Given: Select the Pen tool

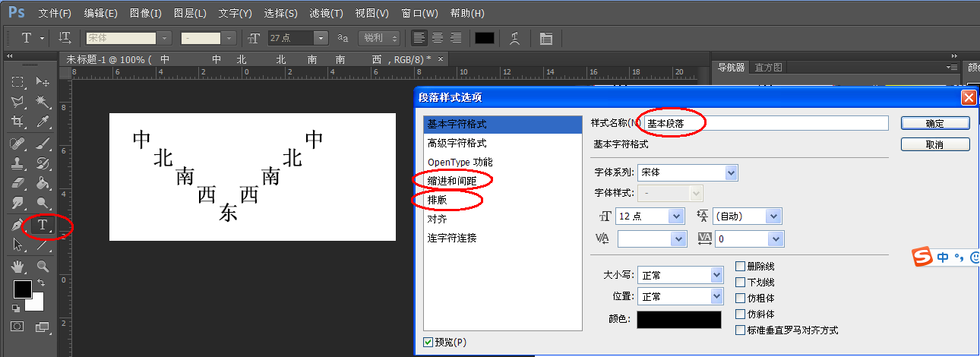Looking at the screenshot, I should [x=18, y=225].
